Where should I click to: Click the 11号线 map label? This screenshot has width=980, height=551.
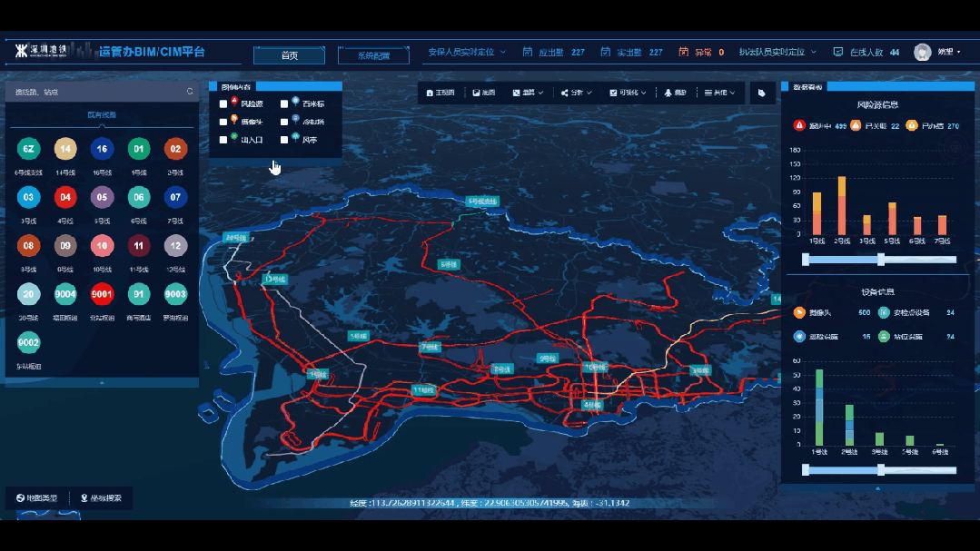pyautogui.click(x=423, y=390)
